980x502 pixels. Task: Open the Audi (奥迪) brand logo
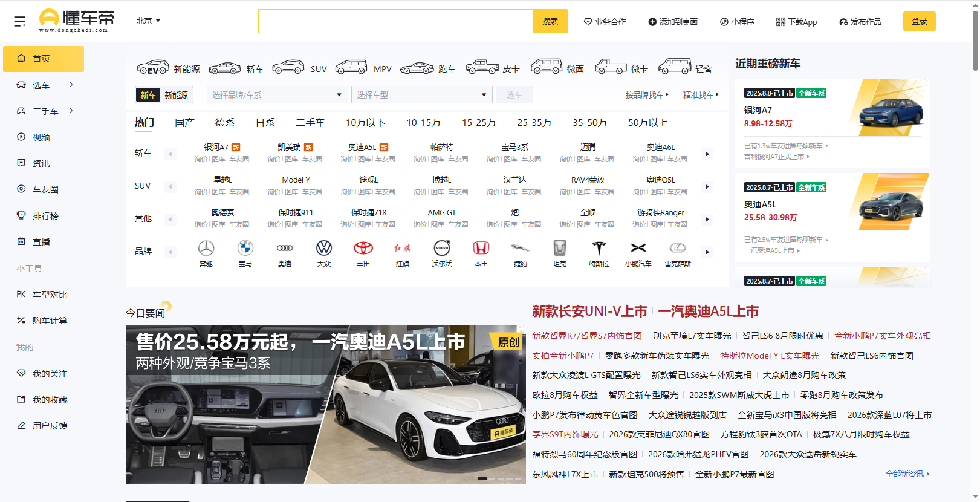click(285, 248)
